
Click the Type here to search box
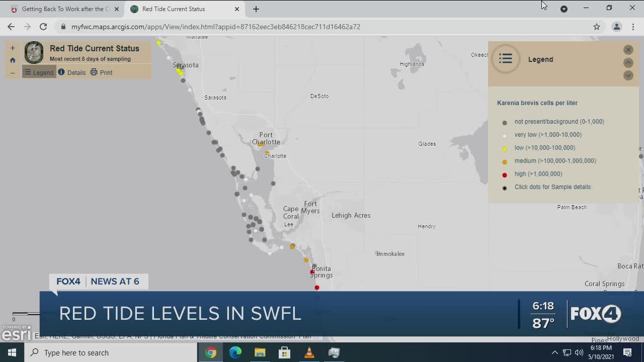point(111,352)
